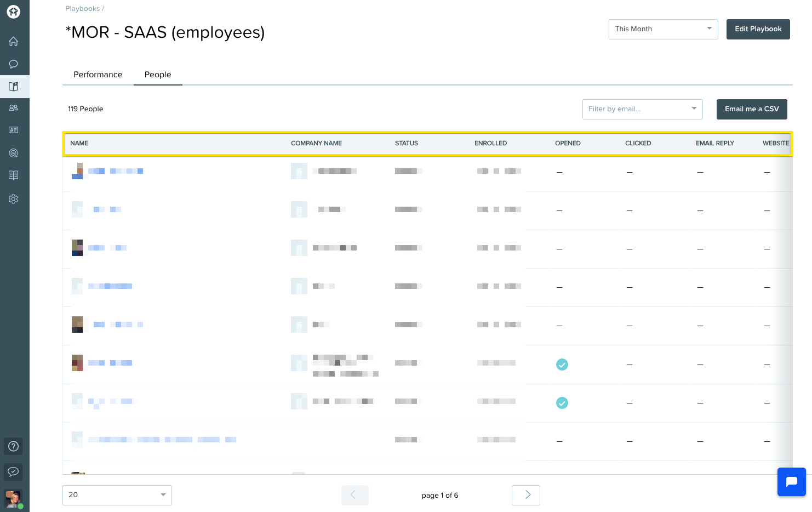Open the Help question mark icon
The image size is (812, 512).
(14, 446)
